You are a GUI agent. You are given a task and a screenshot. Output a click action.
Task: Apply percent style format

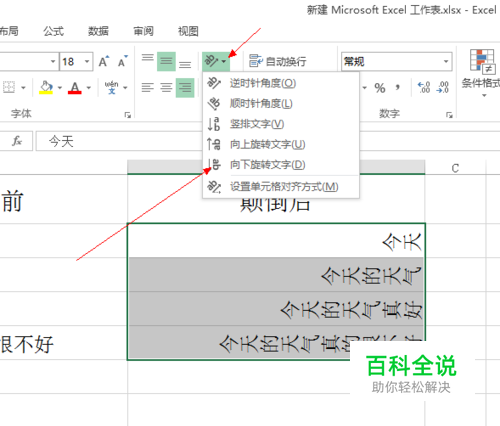380,88
